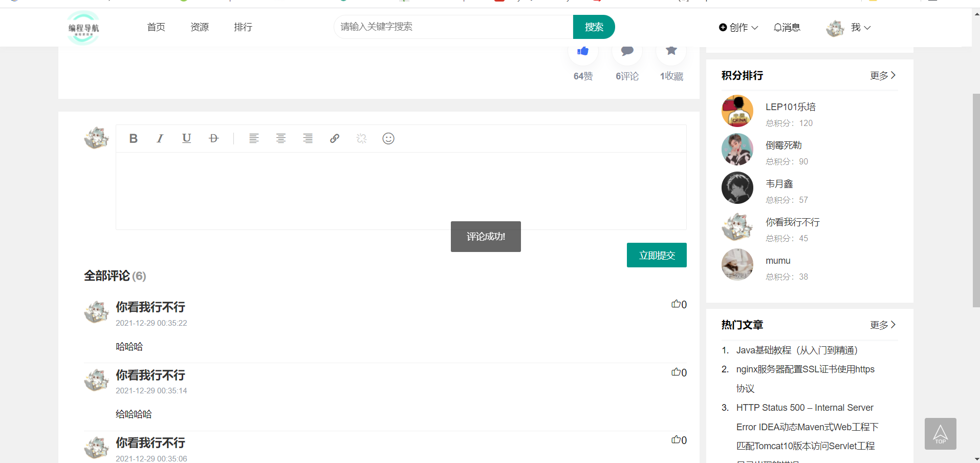
Task: Click the unlink icon in editor toolbar
Action: [x=362, y=138]
